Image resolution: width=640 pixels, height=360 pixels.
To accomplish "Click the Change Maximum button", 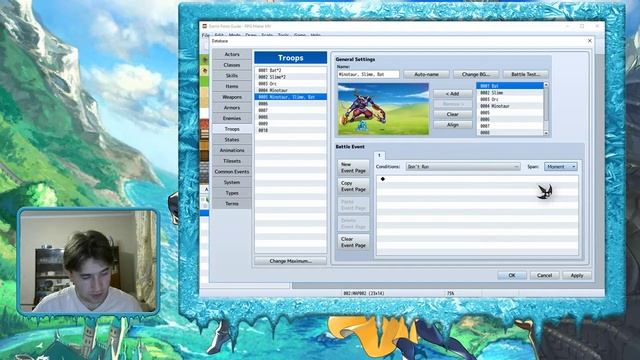I will (290, 261).
